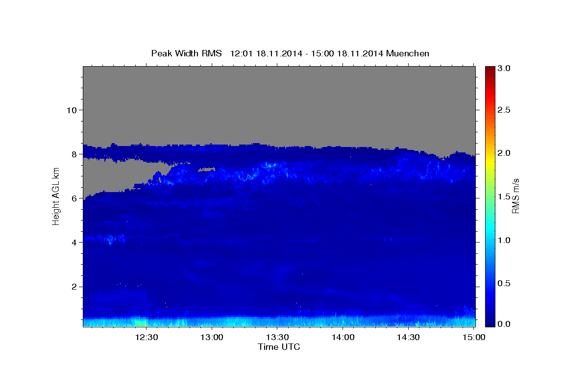Viewport: 588px width, 392px height.
Task: Select the 'Muenchen' station name in title
Action: coord(408,53)
